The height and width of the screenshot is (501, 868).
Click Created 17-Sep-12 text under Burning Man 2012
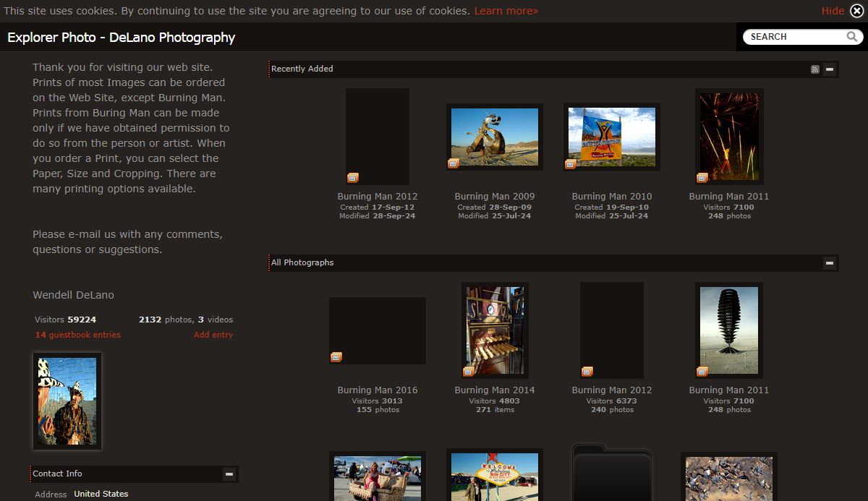coord(378,207)
